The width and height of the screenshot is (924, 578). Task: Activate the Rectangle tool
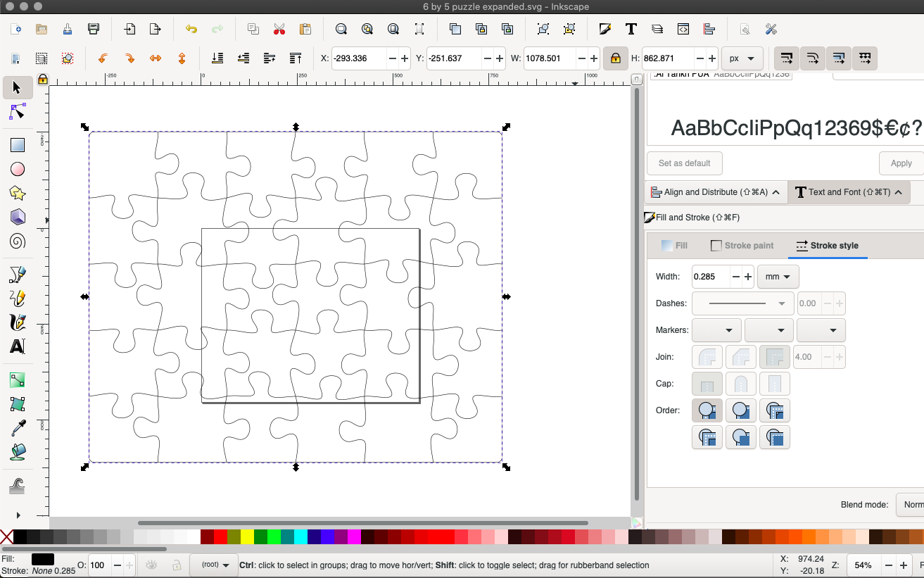pos(18,145)
